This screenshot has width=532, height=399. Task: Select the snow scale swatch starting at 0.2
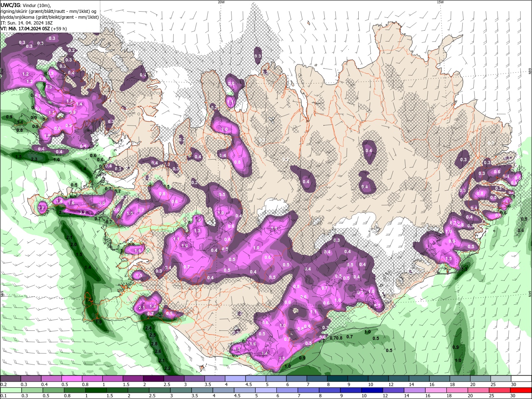point(11,379)
